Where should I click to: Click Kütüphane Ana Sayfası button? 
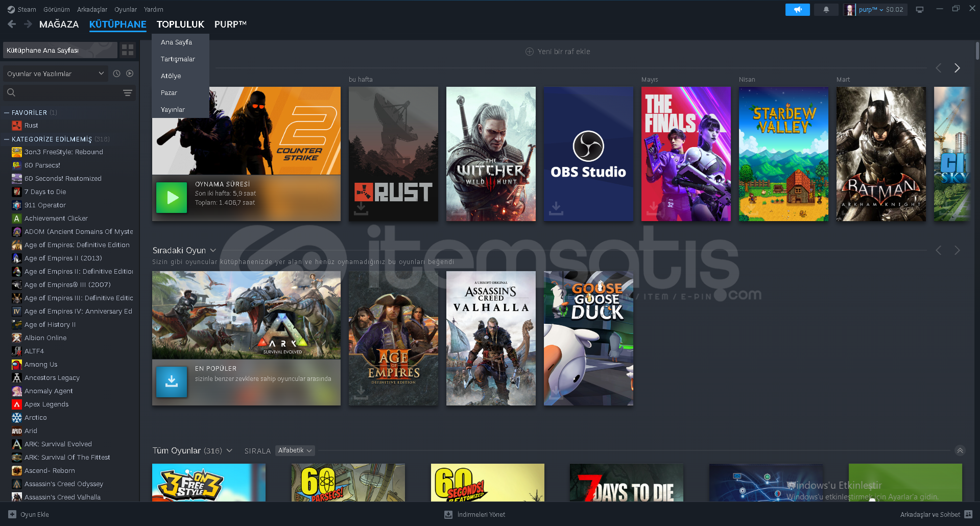(x=60, y=50)
